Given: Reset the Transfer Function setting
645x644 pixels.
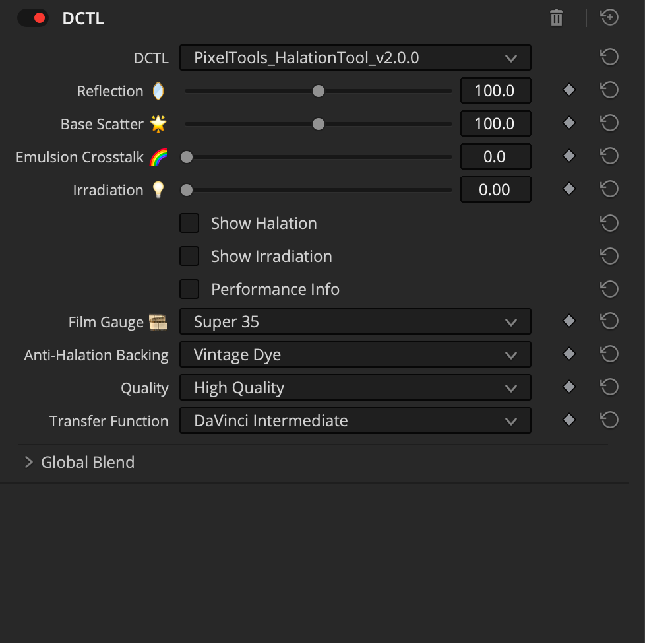Looking at the screenshot, I should (609, 420).
